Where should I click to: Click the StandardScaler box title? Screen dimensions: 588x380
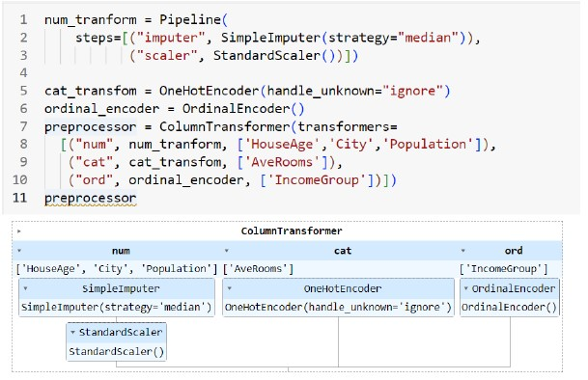(x=121, y=332)
